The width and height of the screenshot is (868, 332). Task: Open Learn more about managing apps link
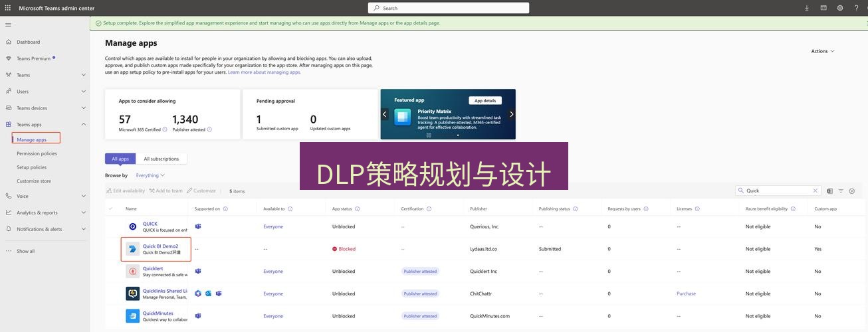point(265,72)
